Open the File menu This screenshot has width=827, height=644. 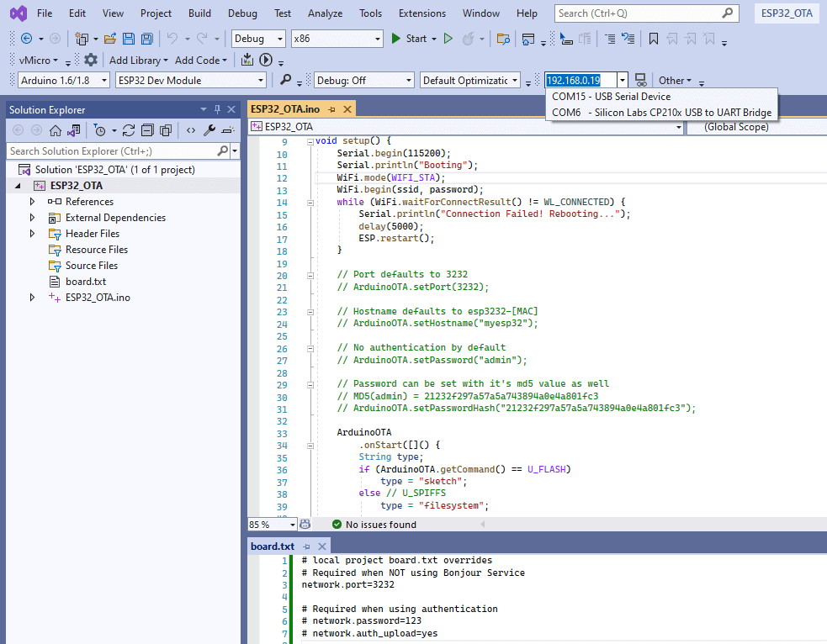click(x=45, y=13)
